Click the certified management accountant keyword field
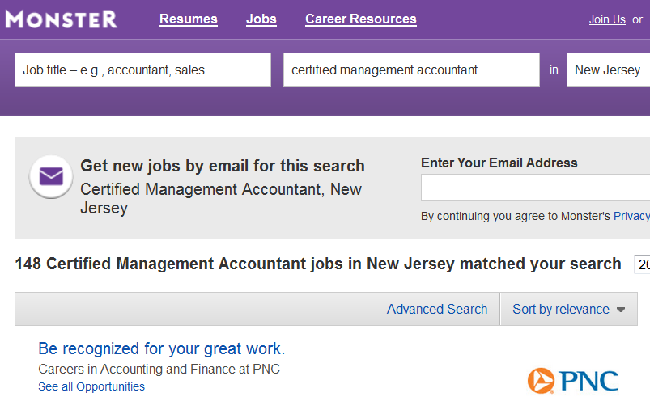The width and height of the screenshot is (650, 397). point(411,70)
